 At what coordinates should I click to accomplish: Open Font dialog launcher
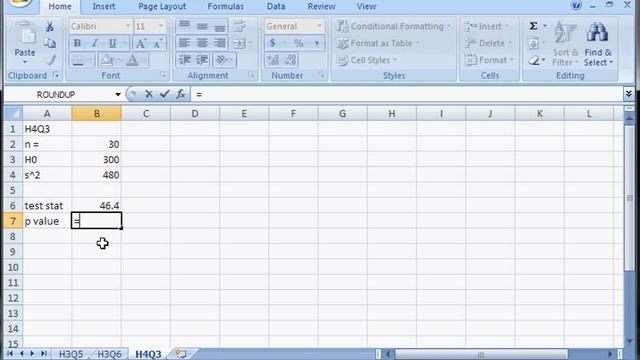(163, 75)
